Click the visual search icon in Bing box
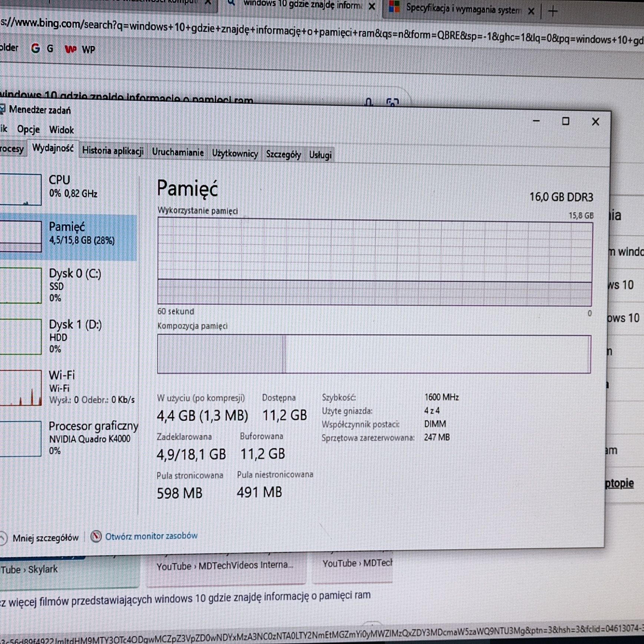The height and width of the screenshot is (644, 644). (x=392, y=102)
